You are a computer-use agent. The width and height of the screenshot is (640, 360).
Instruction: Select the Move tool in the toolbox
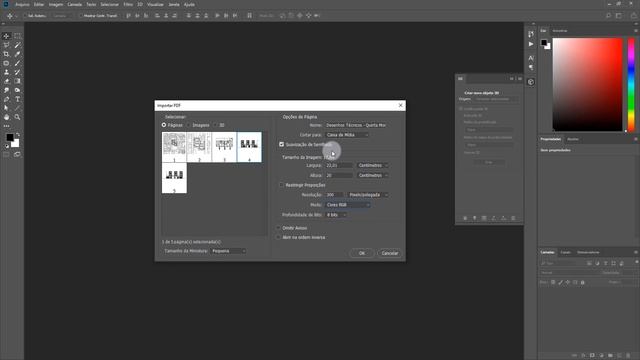coord(6,36)
